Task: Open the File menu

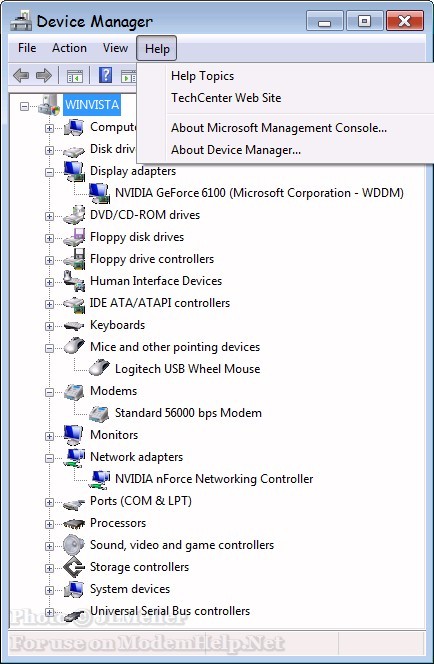Action: [27, 48]
